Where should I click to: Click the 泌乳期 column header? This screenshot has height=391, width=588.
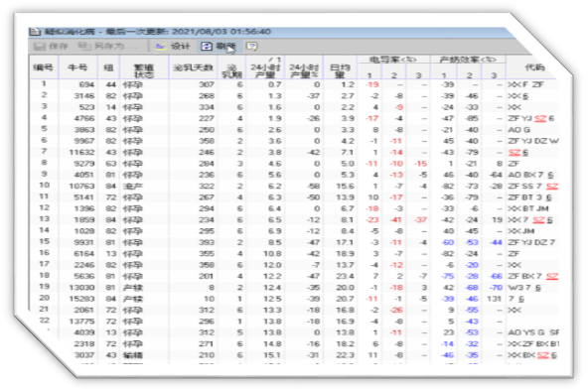point(231,70)
